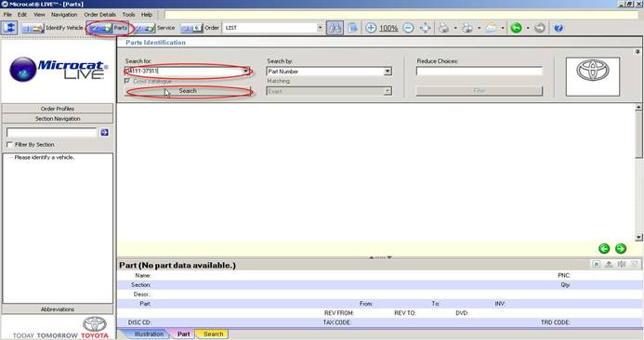Image resolution: width=644 pixels, height=340 pixels.
Task: Click the grey refresh icon in toolbar
Action: 540,28
